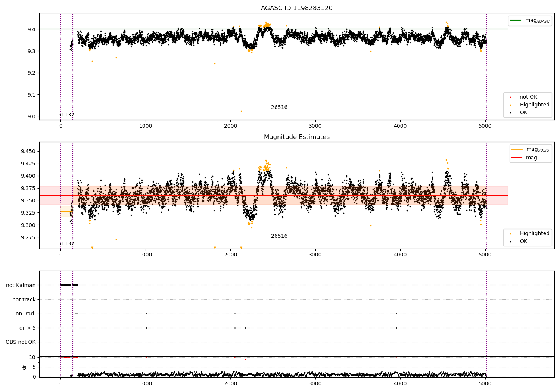Click the 'Ion. rad.' row label
Screen dimensions: 560x392
25,314
